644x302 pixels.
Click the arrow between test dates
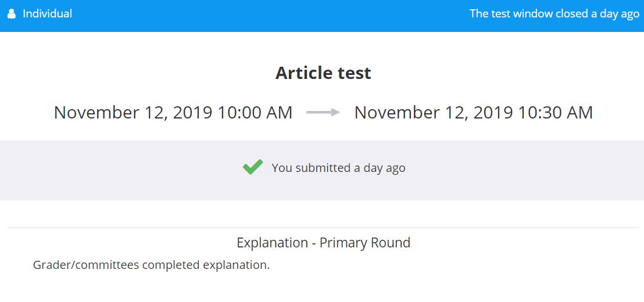(x=323, y=113)
